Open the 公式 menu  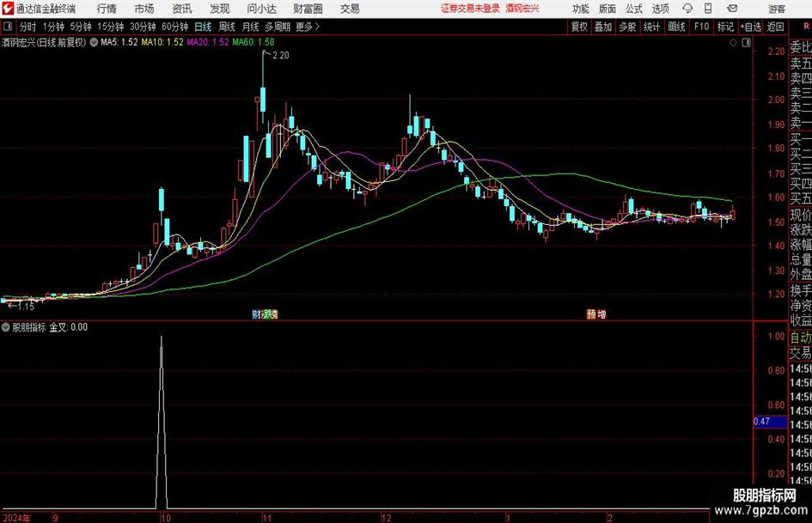tap(634, 9)
